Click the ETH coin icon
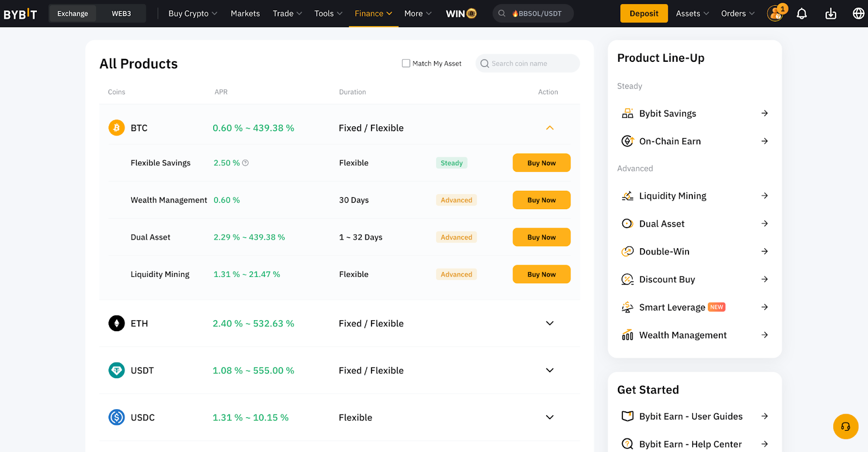This screenshot has width=868, height=452. pos(117,324)
